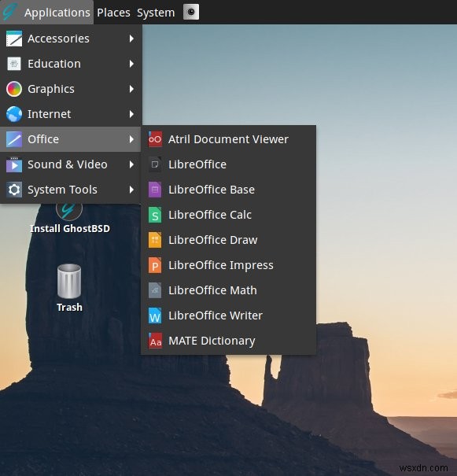Click the Office submenu arrow

click(x=131, y=139)
